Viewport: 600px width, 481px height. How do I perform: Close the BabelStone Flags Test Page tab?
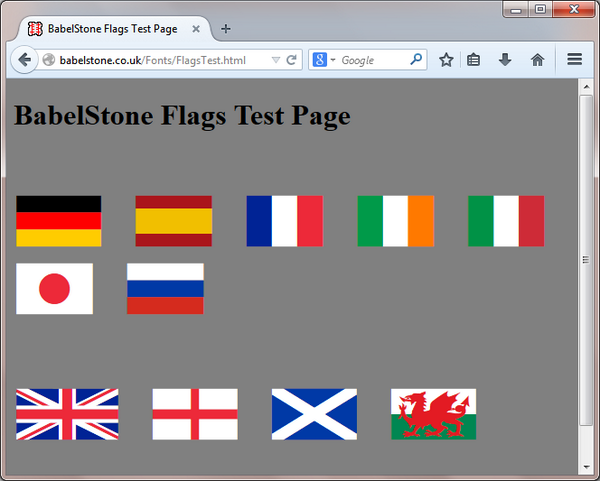pyautogui.click(x=196, y=29)
